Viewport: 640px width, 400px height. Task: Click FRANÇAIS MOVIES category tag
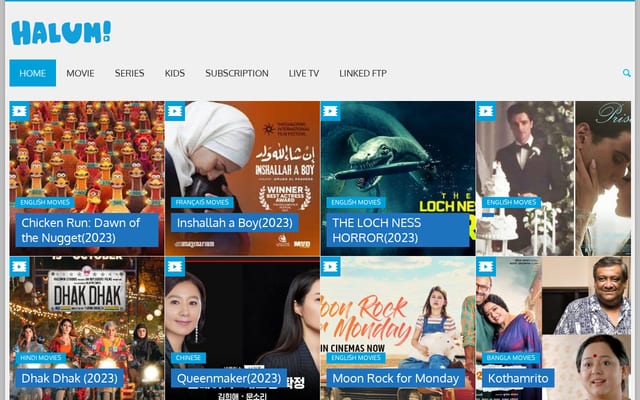[x=202, y=202]
